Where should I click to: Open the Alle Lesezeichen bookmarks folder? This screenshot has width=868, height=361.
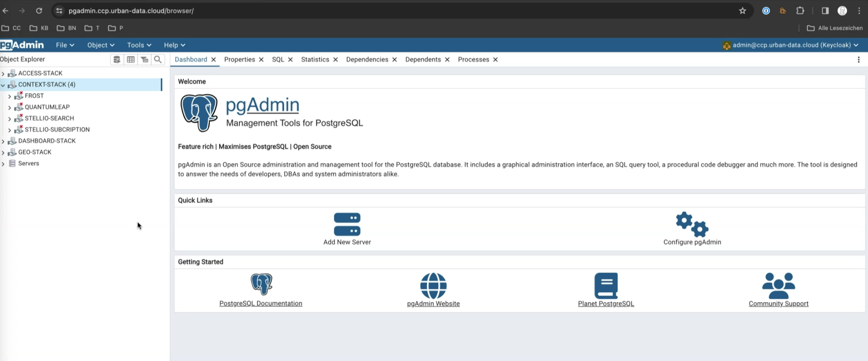coord(835,28)
